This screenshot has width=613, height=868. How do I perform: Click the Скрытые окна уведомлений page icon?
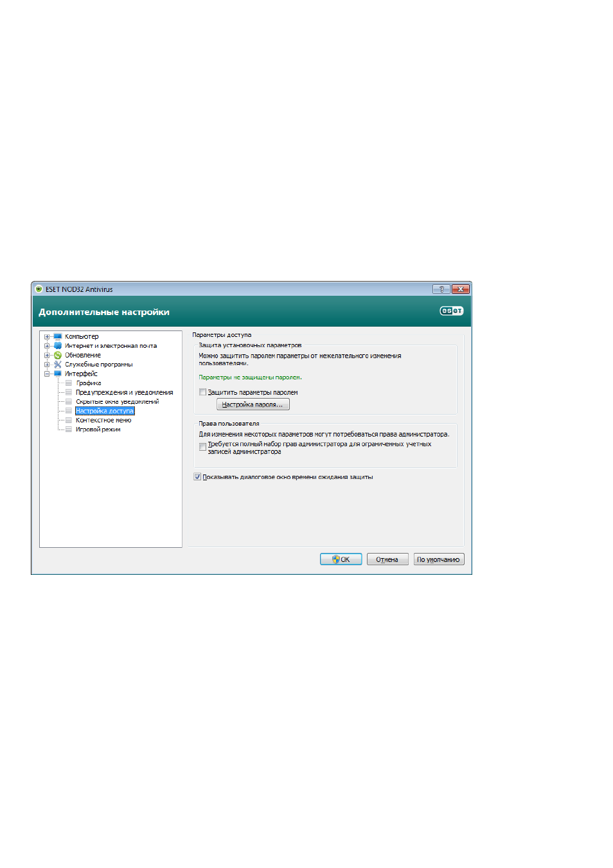click(69, 402)
